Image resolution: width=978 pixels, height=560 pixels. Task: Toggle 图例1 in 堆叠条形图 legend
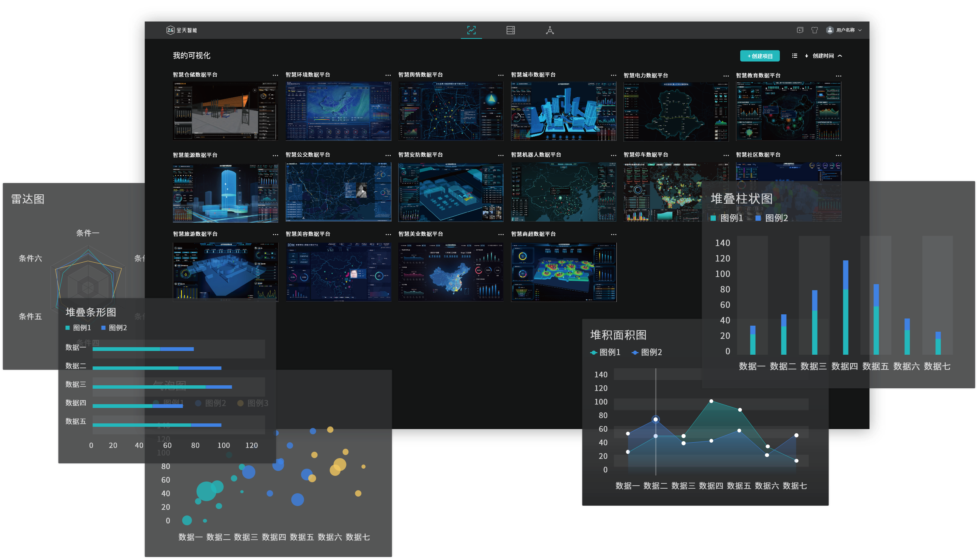click(x=78, y=328)
